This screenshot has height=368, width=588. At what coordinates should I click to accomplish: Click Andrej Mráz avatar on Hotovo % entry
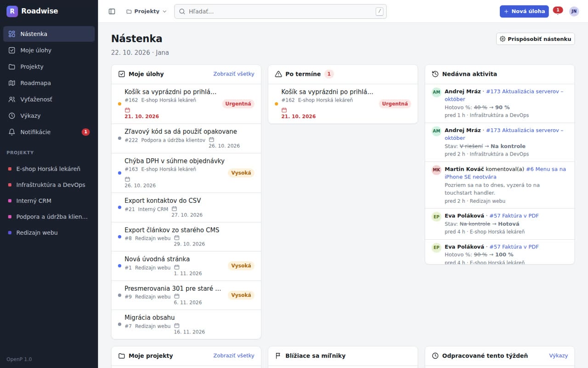pos(436,92)
